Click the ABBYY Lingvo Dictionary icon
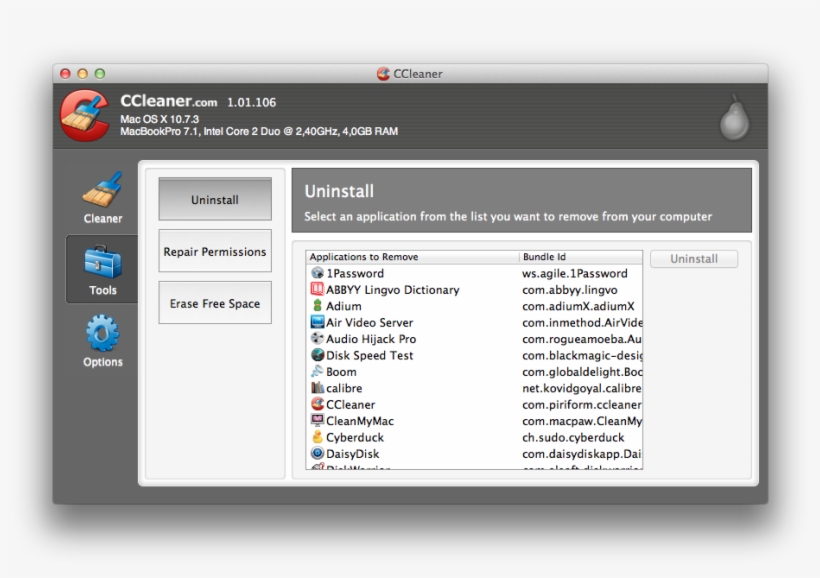 coord(317,289)
